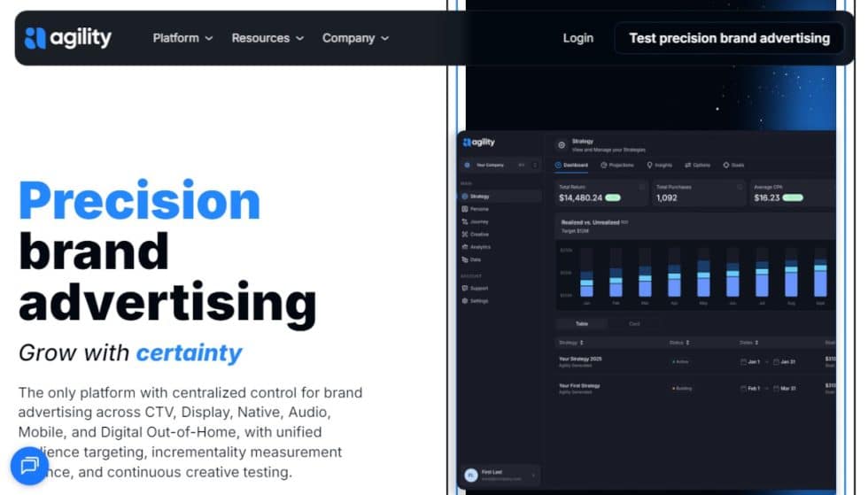Screen dimensions: 868x495
Task: Expand the Resources menu
Action: coord(267,38)
